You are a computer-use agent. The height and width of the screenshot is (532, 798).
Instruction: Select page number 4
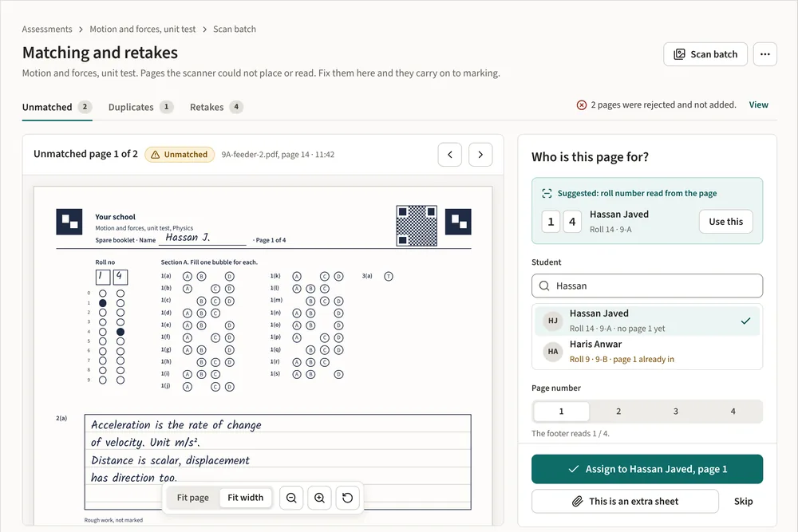(x=733, y=412)
